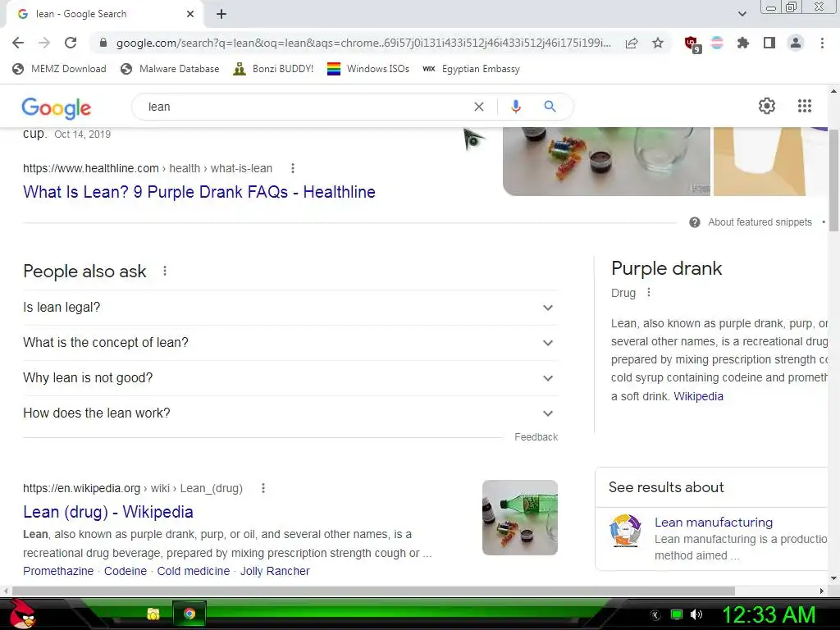This screenshot has width=840, height=630.
Task: Open the Egyptian Embassy bookmark
Action: point(472,69)
